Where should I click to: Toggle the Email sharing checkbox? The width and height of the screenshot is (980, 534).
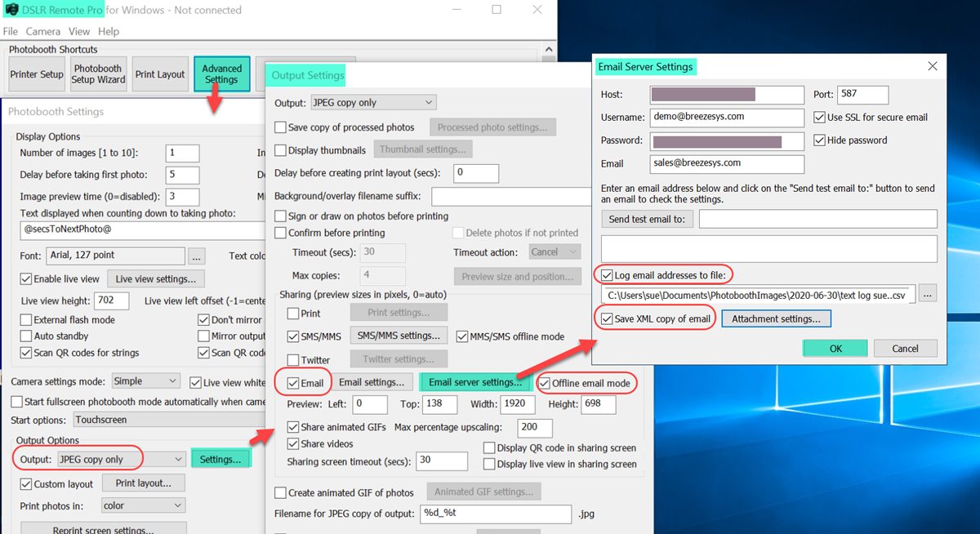click(293, 383)
